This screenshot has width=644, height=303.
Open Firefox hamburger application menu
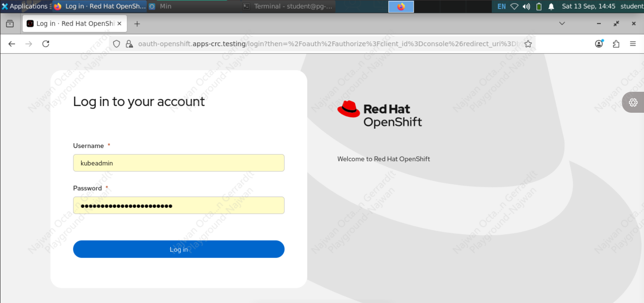coord(633,44)
